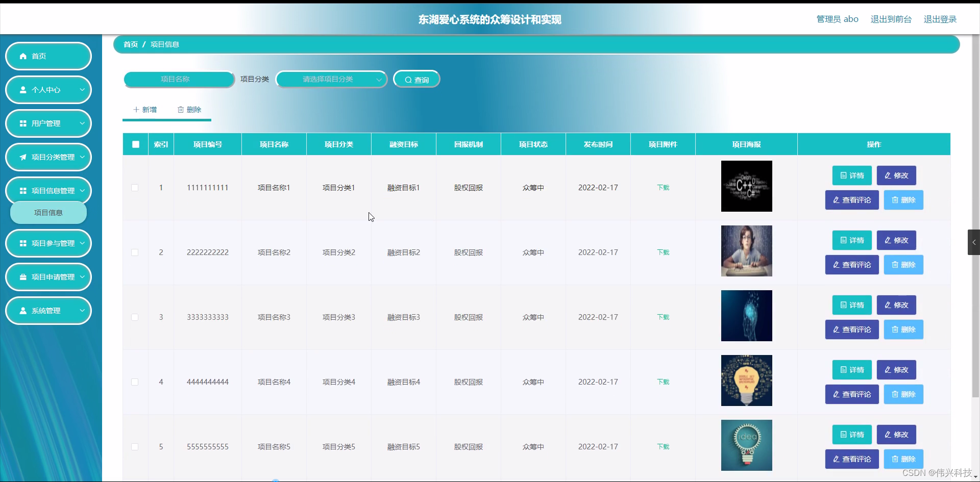Select the 系统管理 user icon
The height and width of the screenshot is (482, 980).
(22, 311)
